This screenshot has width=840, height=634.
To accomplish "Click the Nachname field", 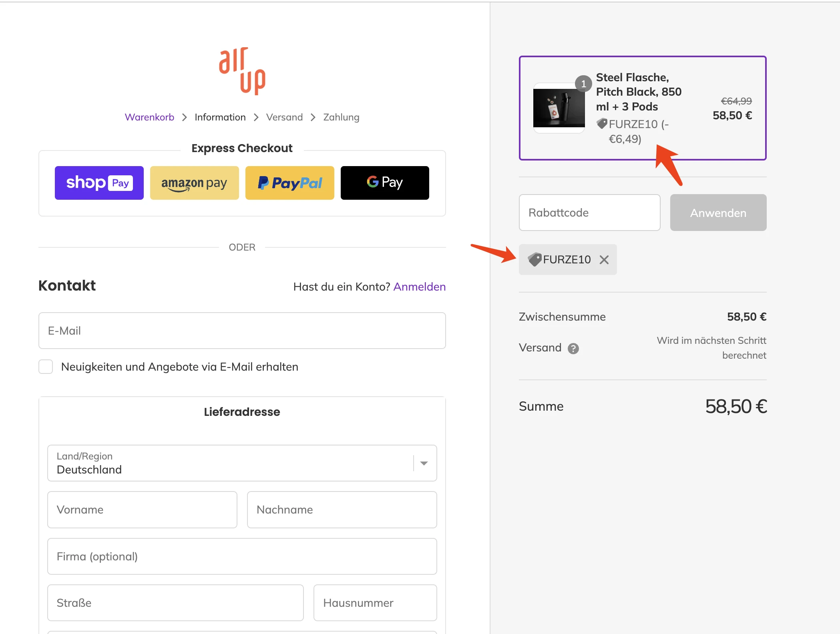I will (x=342, y=510).
